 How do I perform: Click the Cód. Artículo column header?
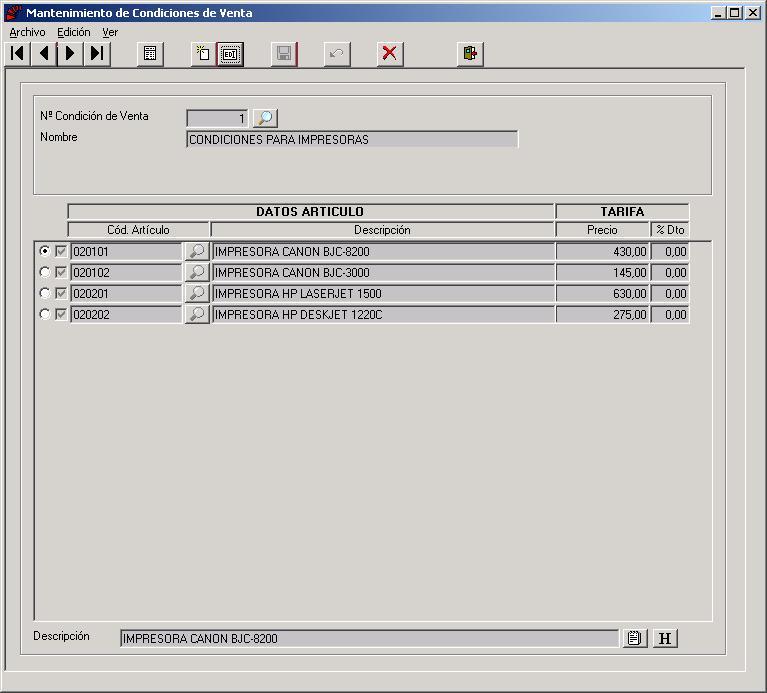pyautogui.click(x=138, y=230)
